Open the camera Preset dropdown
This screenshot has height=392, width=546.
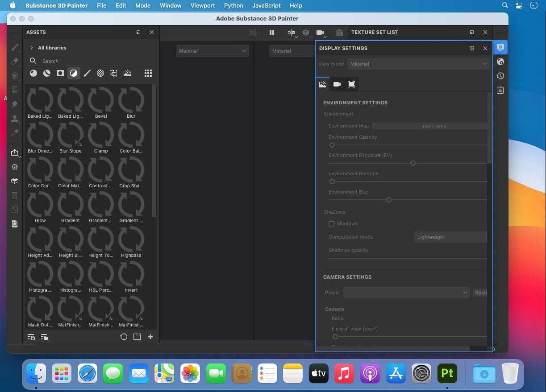pos(406,293)
